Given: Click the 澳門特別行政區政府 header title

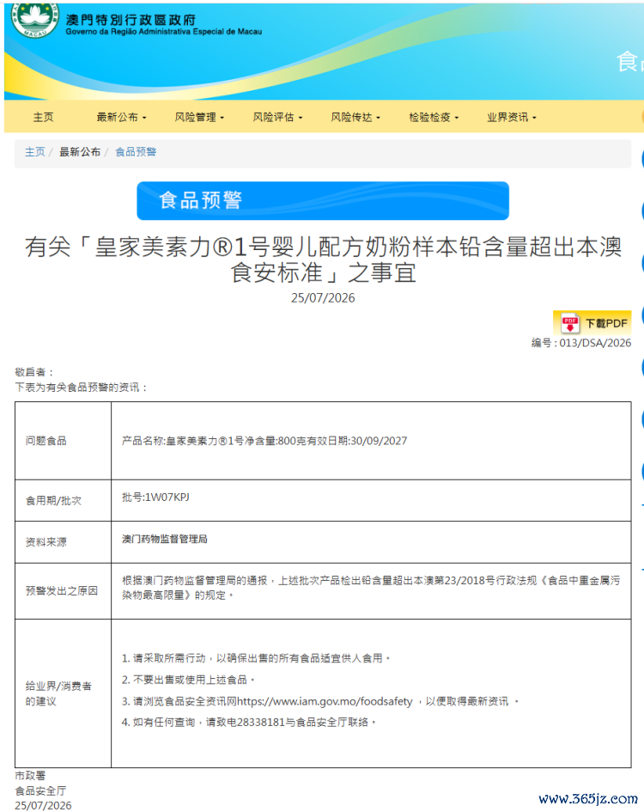Looking at the screenshot, I should pyautogui.click(x=131, y=20).
